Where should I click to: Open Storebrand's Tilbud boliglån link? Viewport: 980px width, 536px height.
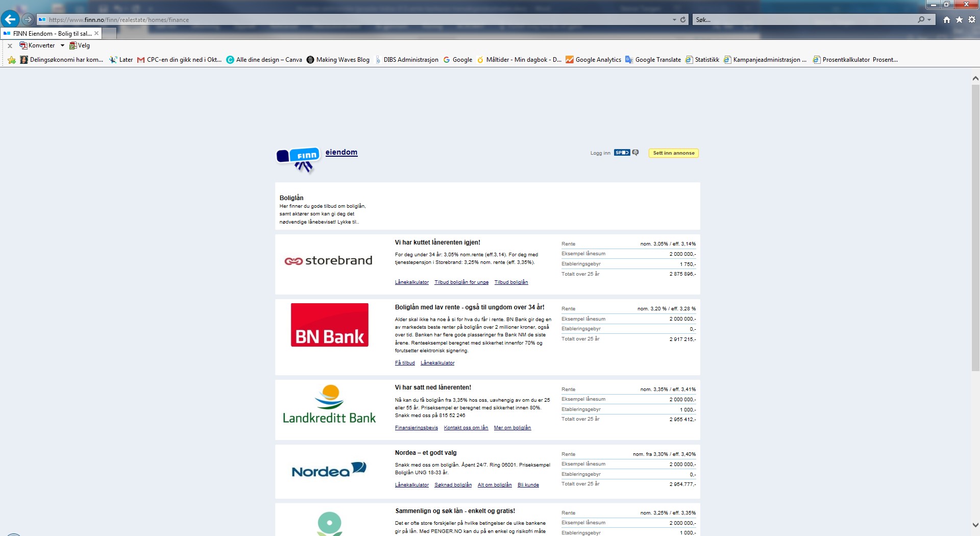[511, 282]
